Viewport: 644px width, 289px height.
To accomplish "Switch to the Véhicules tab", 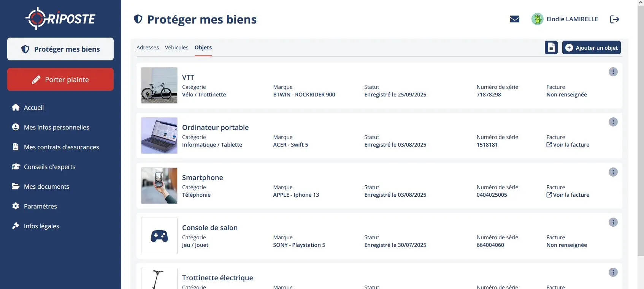I will pyautogui.click(x=176, y=47).
